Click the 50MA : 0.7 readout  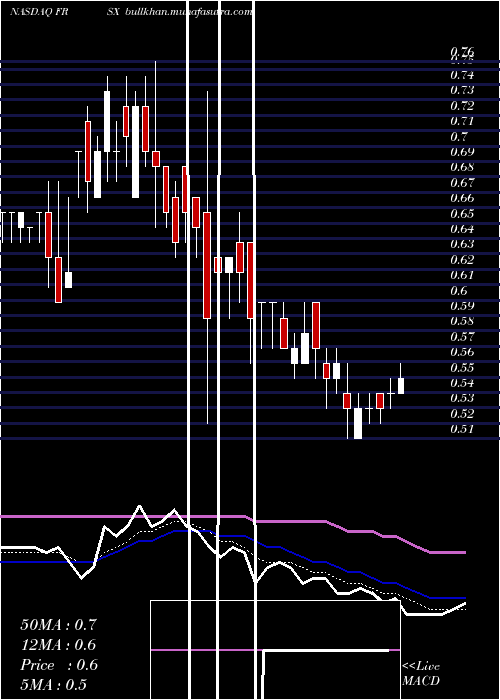(58, 625)
